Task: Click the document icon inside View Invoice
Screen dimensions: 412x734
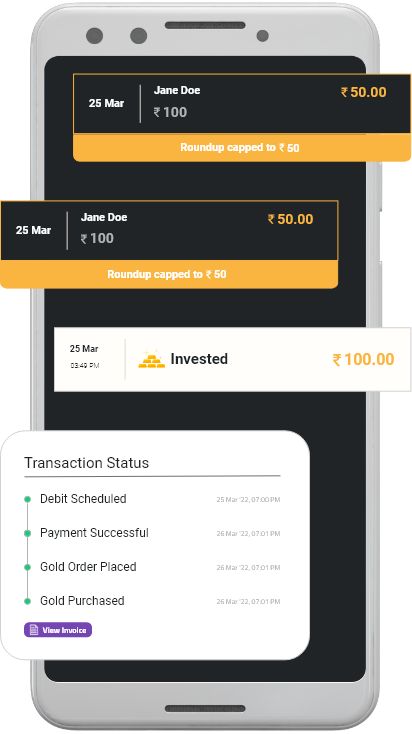Action: coord(34,630)
